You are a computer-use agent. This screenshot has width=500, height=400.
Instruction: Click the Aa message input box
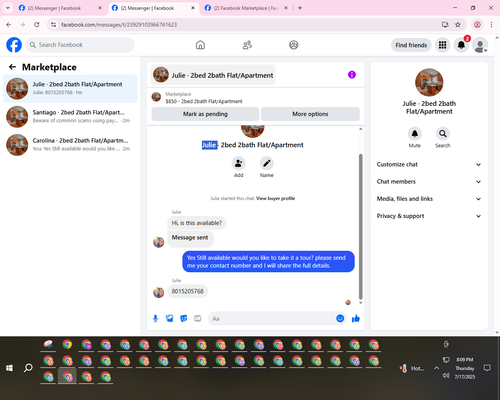[x=272, y=319]
